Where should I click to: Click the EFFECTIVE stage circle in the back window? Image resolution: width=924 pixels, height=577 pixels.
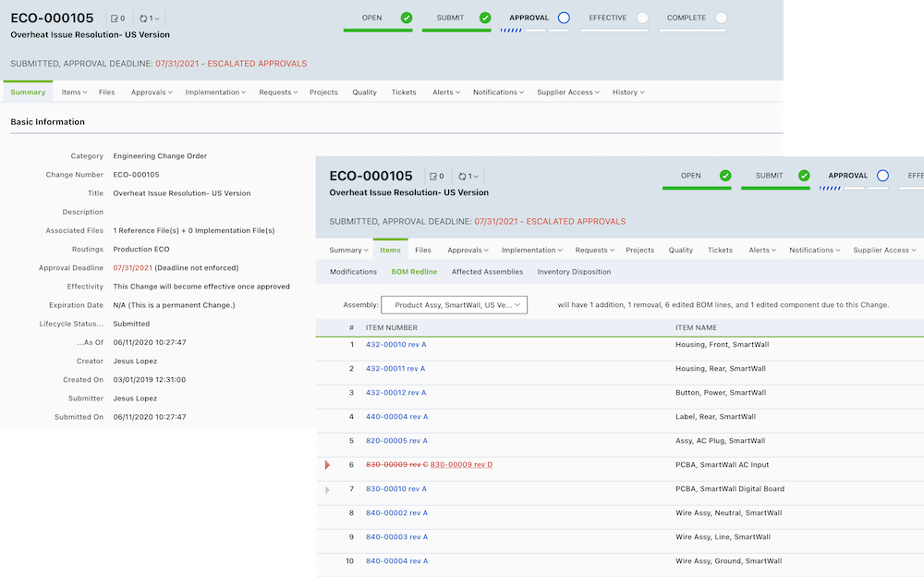tap(642, 18)
